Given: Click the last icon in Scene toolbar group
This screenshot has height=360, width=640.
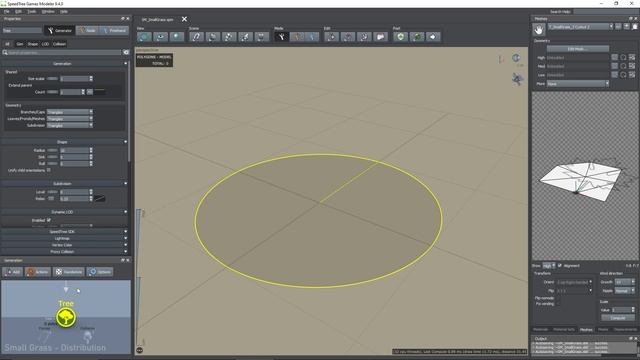Looking at the screenshot, I should (262, 37).
